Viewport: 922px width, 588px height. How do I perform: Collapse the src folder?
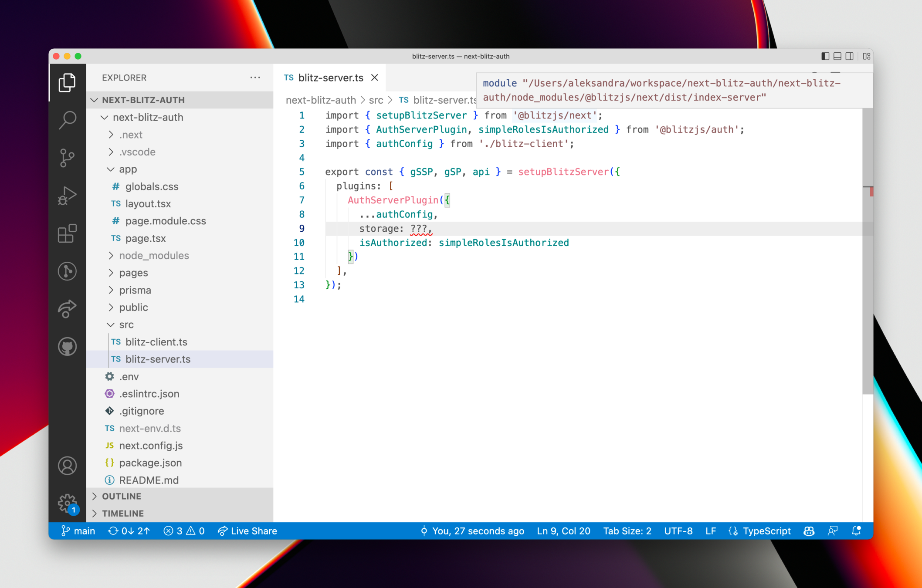pos(126,324)
